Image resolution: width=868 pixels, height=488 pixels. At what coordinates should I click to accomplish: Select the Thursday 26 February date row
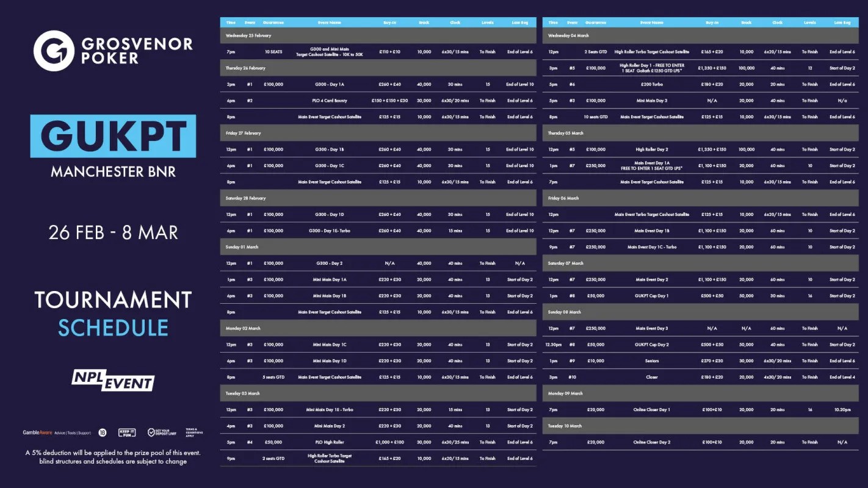pos(378,68)
